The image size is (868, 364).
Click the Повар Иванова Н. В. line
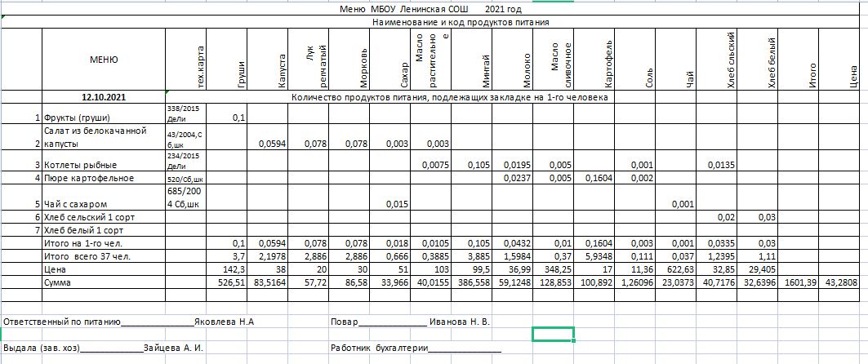coord(410,322)
